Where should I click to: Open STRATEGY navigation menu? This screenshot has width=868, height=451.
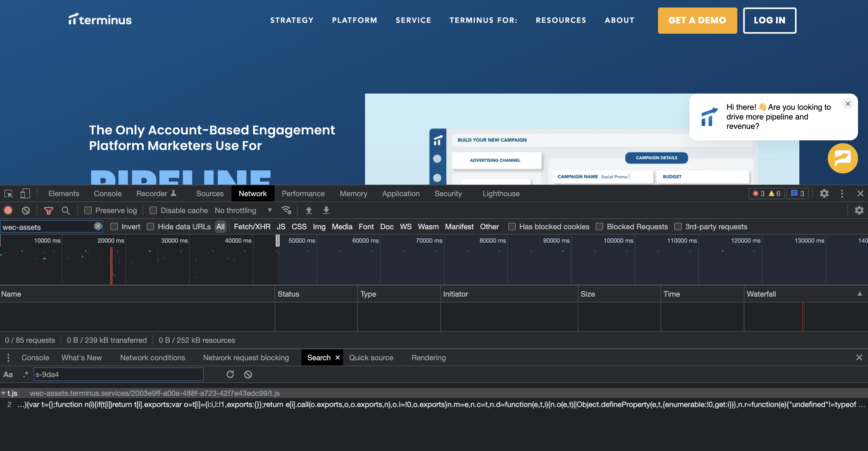pos(292,20)
